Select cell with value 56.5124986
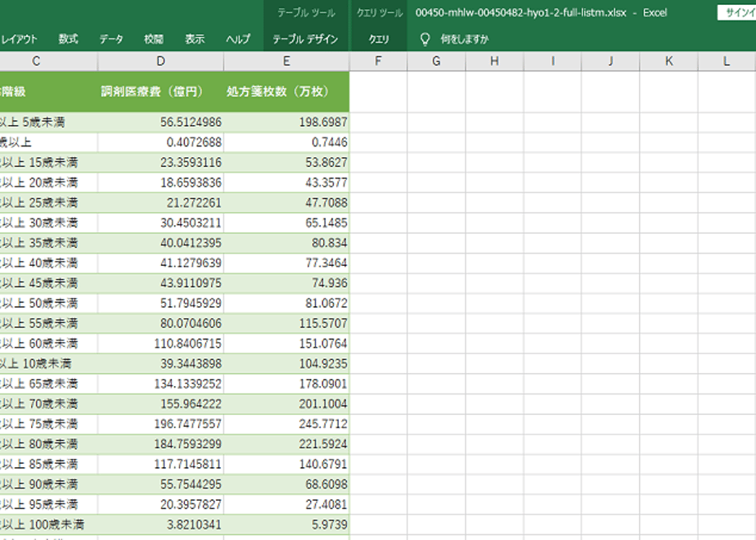Screen dimensions: 756x540 [x=160, y=122]
